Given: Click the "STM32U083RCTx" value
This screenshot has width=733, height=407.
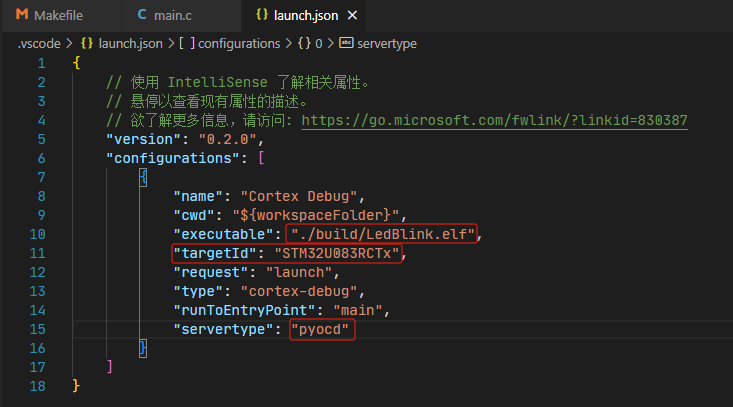Looking at the screenshot, I should point(337,253).
